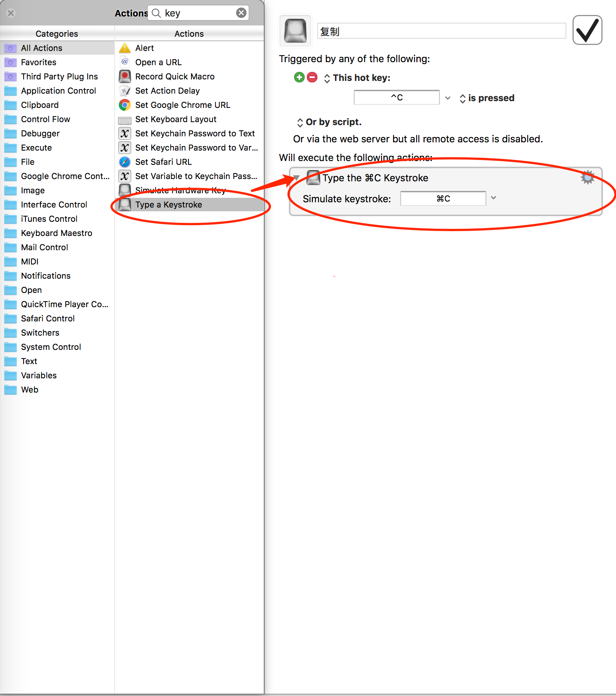
Task: Select 'Type the ⌘C Keystroke' action title
Action: point(375,178)
